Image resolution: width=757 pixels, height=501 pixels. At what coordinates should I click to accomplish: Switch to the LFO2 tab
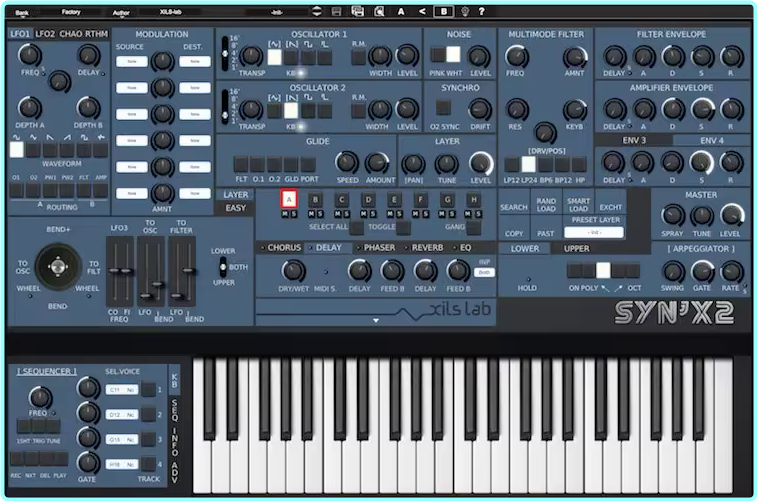(45, 34)
